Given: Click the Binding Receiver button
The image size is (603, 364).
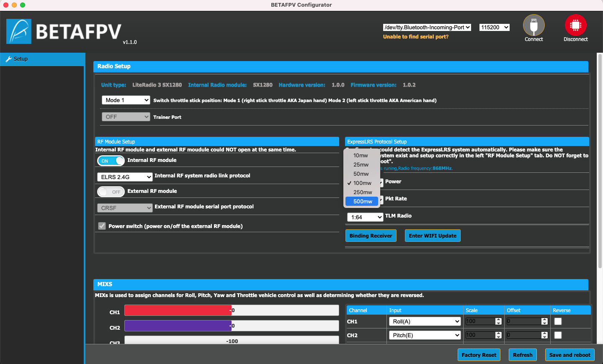Looking at the screenshot, I should [371, 236].
